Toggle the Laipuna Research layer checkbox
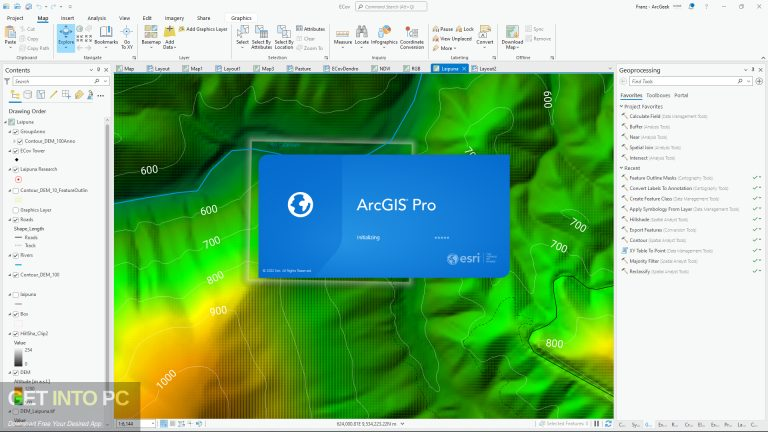 16,169
